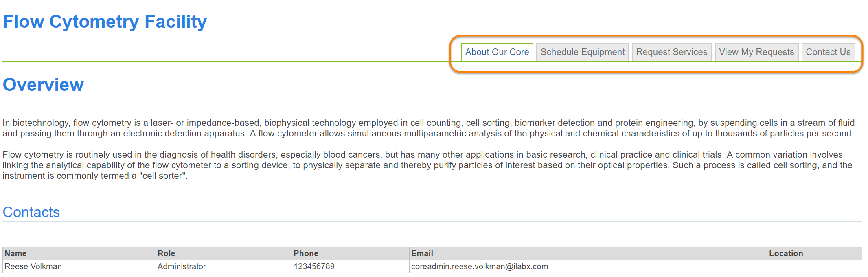Click the Contacts section heading
The image size is (868, 277).
[x=31, y=212]
